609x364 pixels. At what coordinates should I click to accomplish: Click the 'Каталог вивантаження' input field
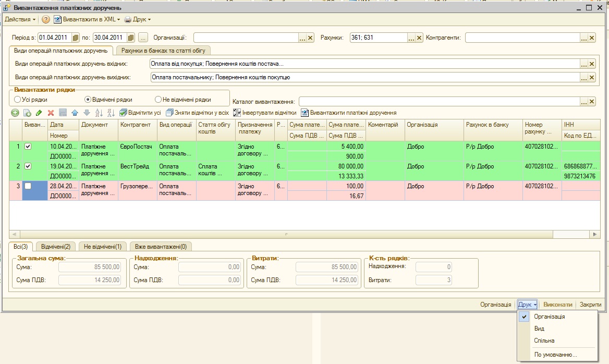439,101
